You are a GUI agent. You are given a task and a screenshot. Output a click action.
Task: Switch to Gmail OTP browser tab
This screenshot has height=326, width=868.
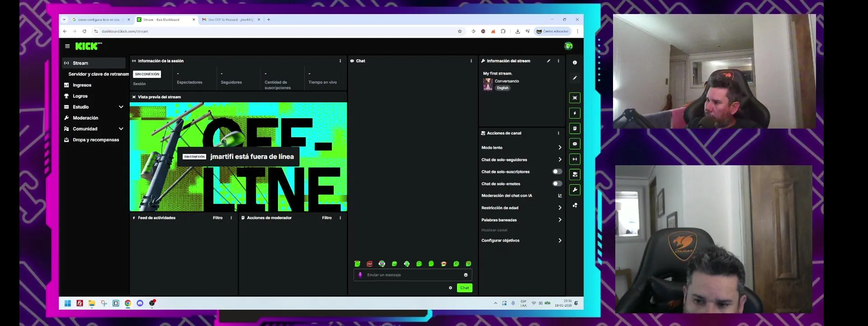point(231,19)
